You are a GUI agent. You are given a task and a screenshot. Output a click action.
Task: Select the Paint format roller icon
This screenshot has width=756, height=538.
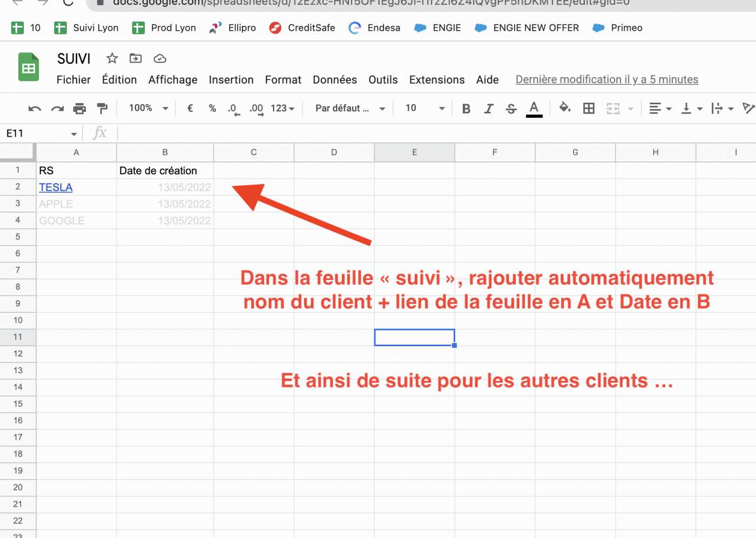[x=102, y=109]
